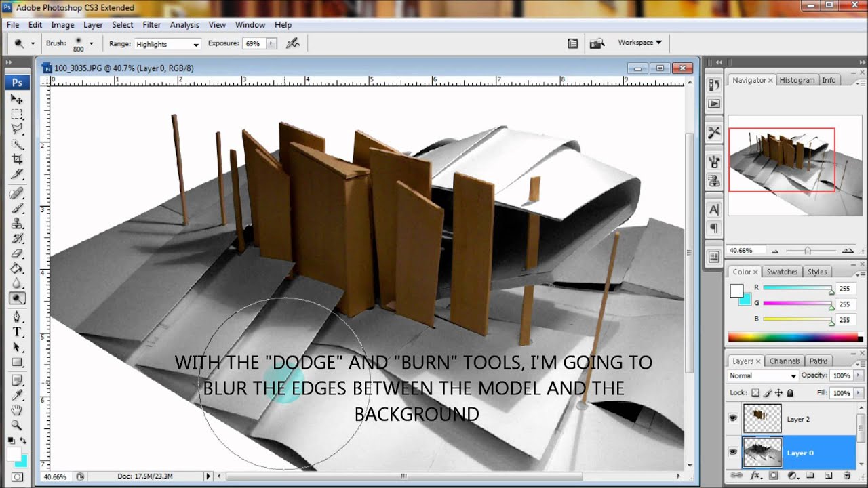Open the Fill slider arrow
The image size is (868, 488).
pos(859,392)
